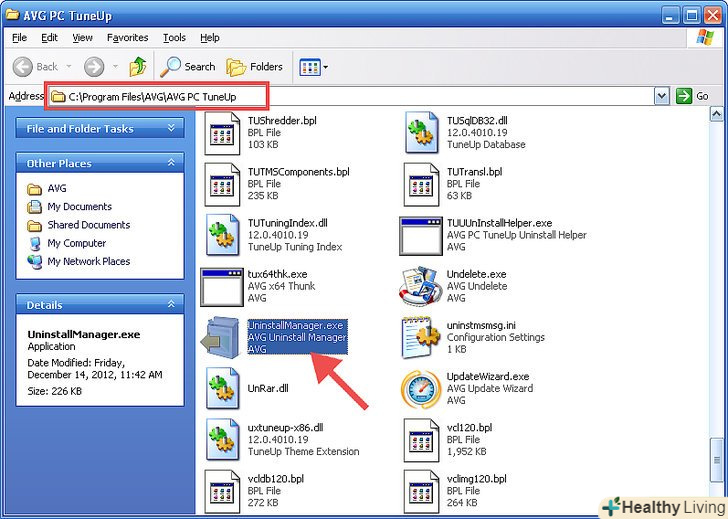Select the TUShredder.bpl file icon
The width and height of the screenshot is (728, 519).
pos(222,133)
